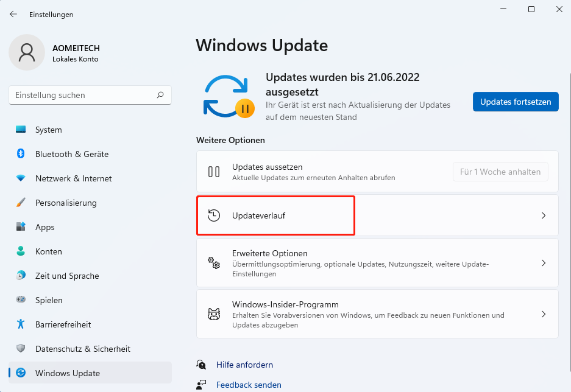Open the Hilfe anfordern link
Image resolution: width=571 pixels, height=392 pixels.
point(244,365)
